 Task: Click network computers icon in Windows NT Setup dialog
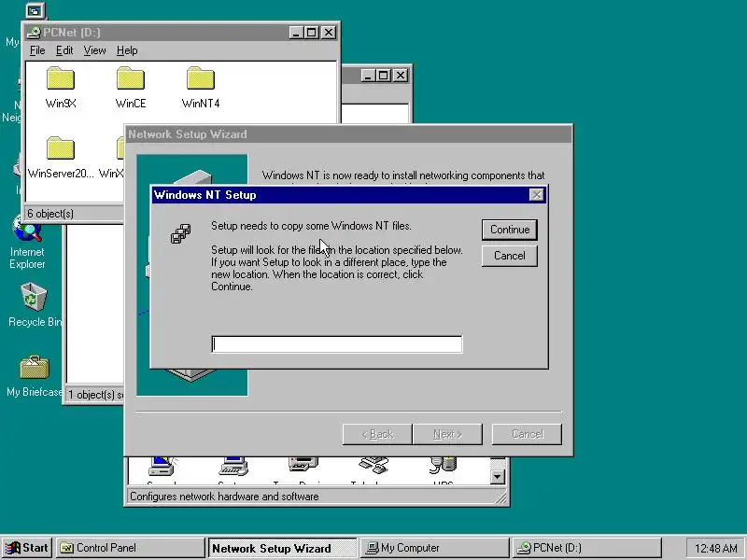181,234
